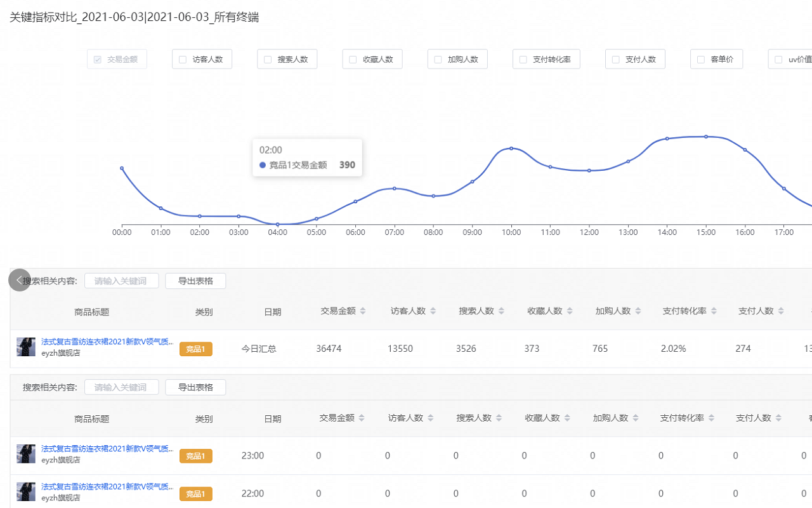Click the chart data point at 10:00
812x508 pixels.
511,149
